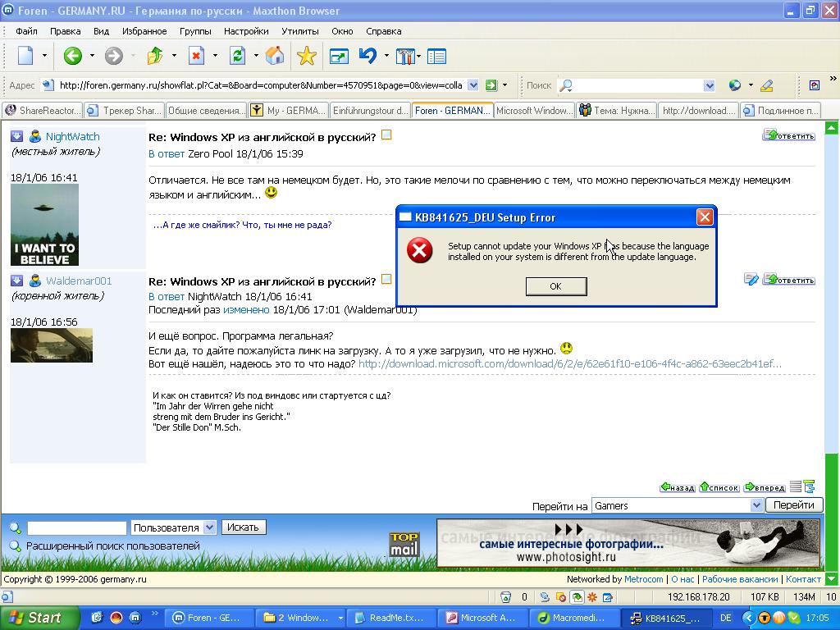Click the folder Up-level toolbar icon
The height and width of the screenshot is (630, 840).
pyautogui.click(x=155, y=55)
